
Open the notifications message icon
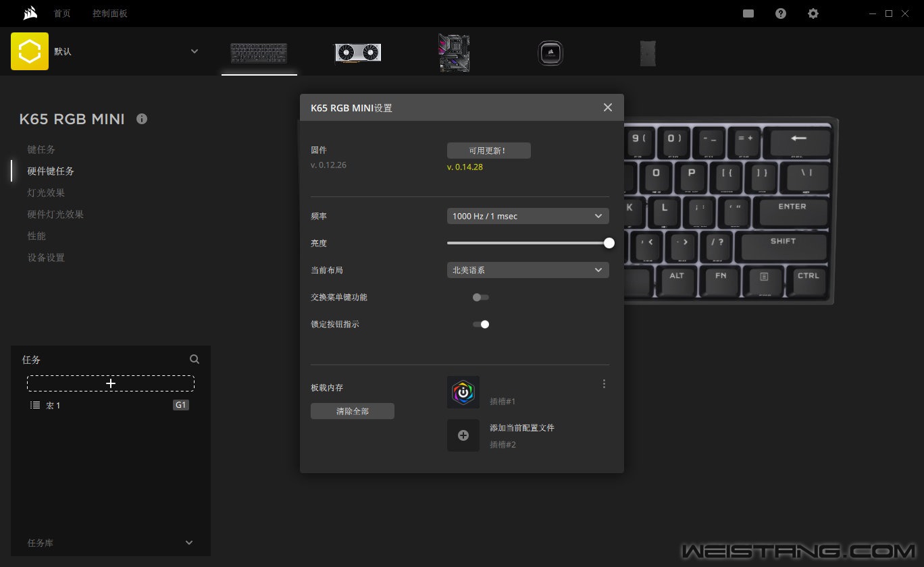[748, 13]
